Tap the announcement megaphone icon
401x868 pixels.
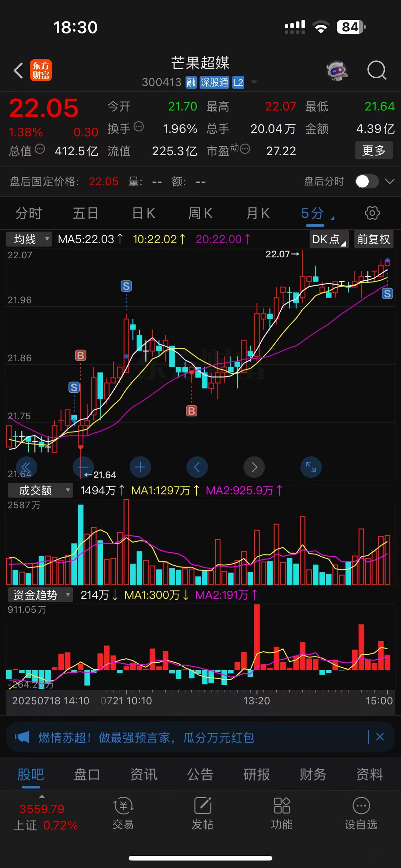click(x=22, y=737)
